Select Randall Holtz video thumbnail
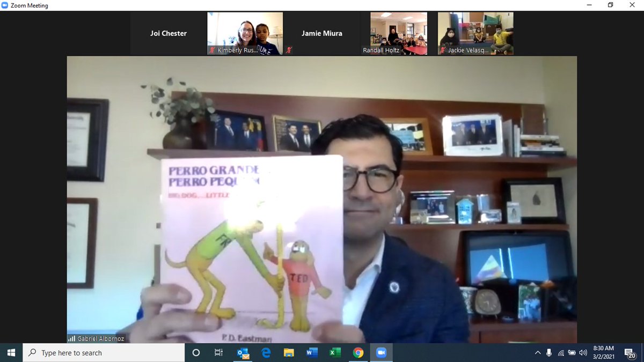 (399, 33)
